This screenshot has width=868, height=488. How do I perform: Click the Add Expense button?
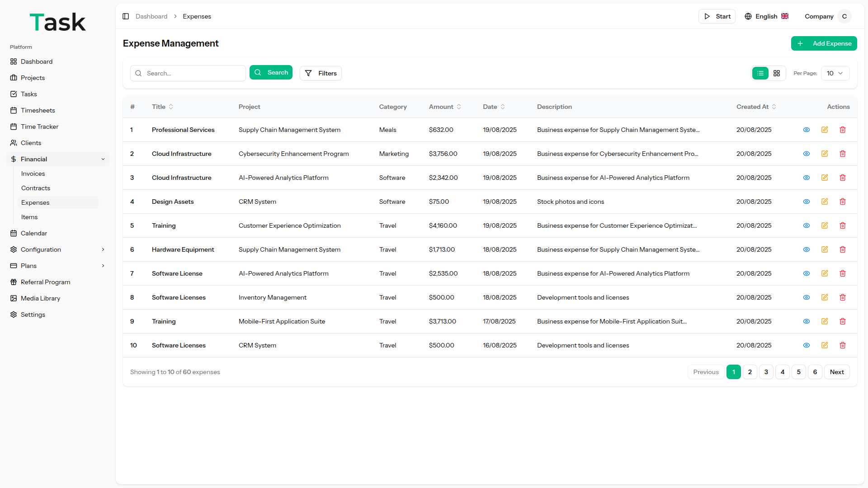click(x=824, y=43)
